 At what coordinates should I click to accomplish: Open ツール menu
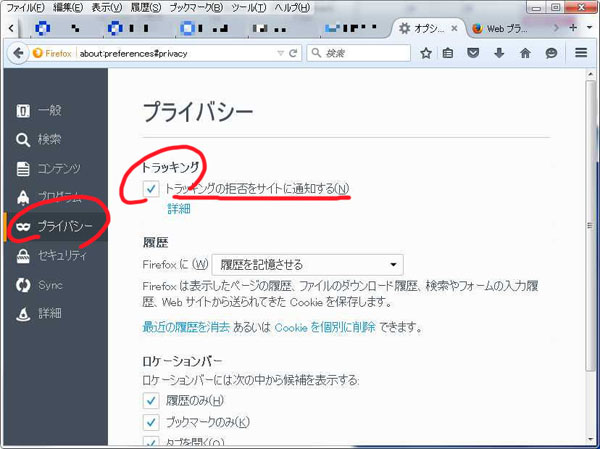(249, 8)
